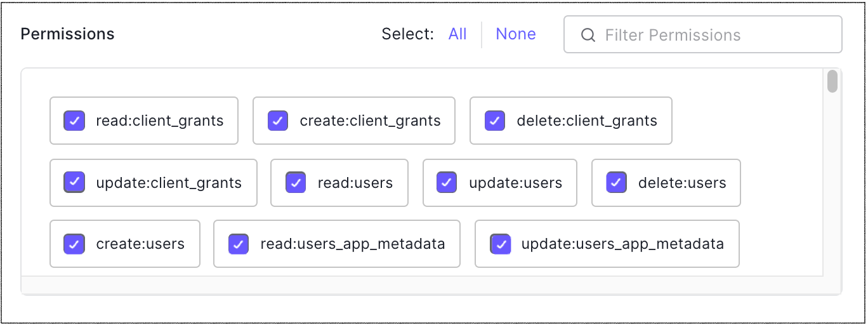The image size is (868, 325).
Task: Click the read:users_app_metadata label text
Action: point(353,244)
